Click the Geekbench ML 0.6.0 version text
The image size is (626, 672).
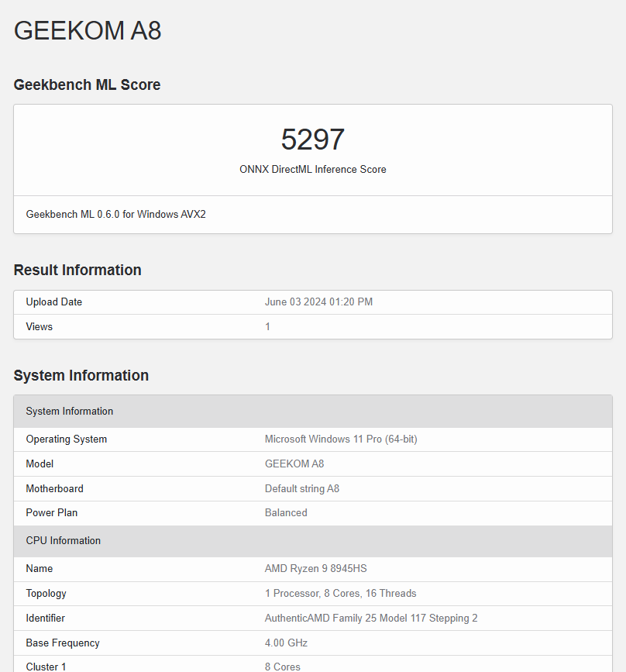pyautogui.click(x=115, y=214)
